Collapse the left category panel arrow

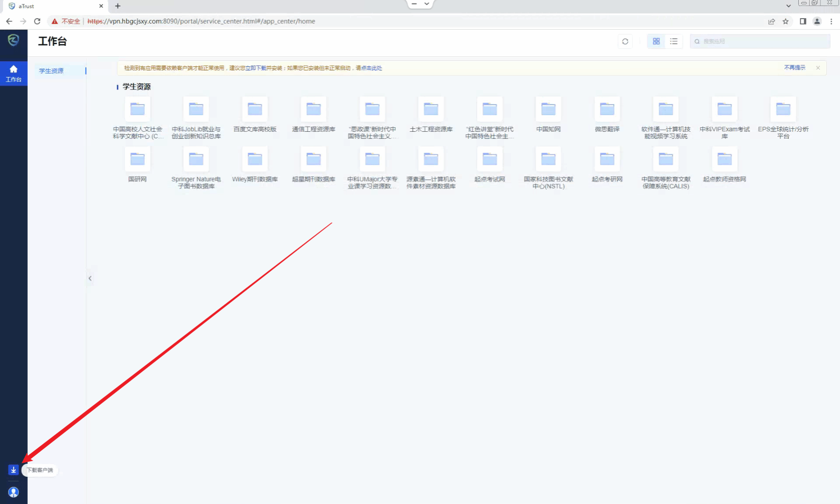[90, 278]
